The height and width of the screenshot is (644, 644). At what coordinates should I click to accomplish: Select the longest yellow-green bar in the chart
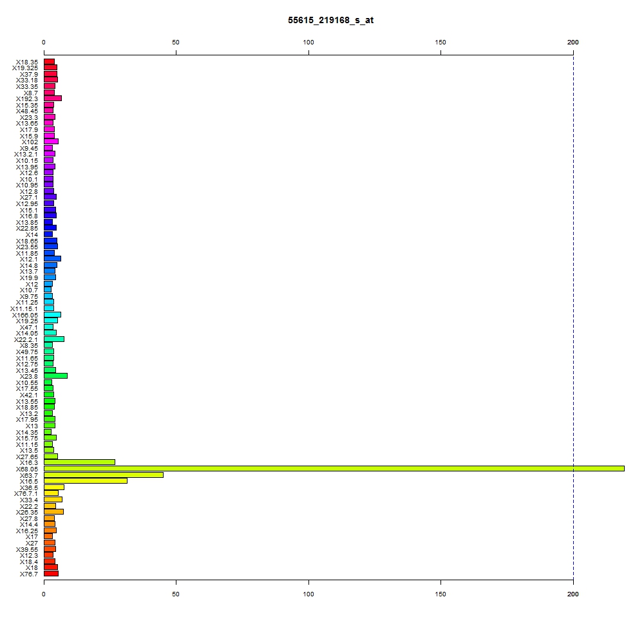(x=334, y=469)
